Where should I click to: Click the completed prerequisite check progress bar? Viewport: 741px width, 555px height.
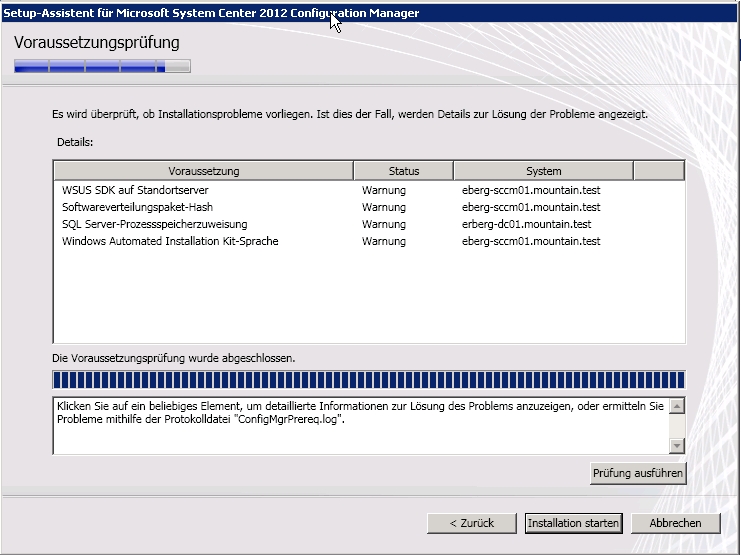[368, 380]
